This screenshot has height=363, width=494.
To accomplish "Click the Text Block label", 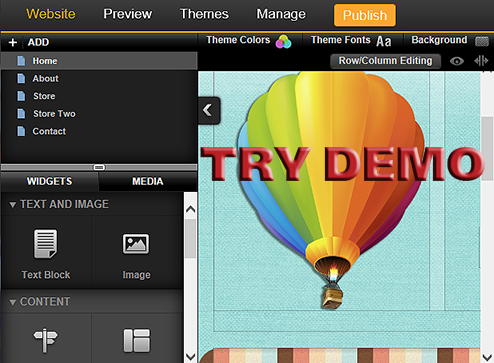I will click(46, 275).
